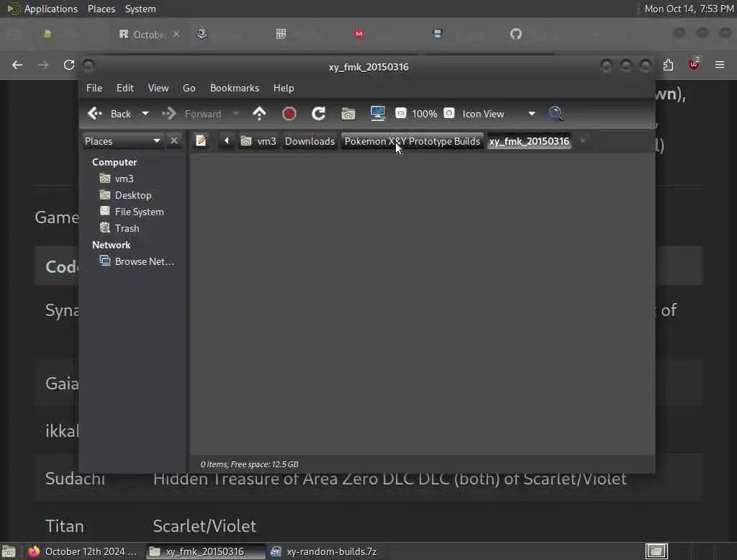
Task: Click the workspace switcher in bottom panel
Action: coord(656,551)
